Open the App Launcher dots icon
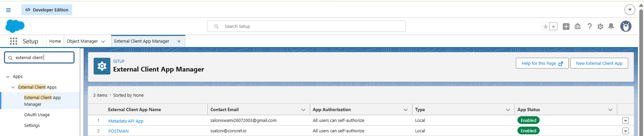644x136 pixels. 13,41
